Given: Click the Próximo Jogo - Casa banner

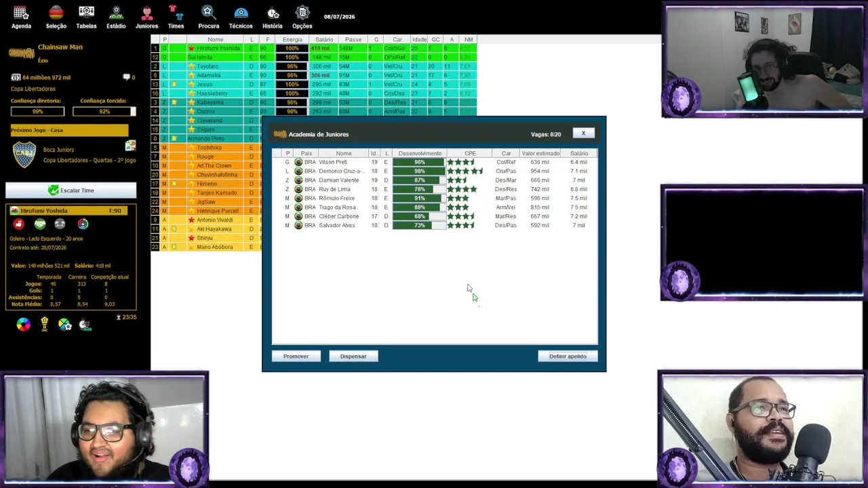Looking at the screenshot, I should pos(69,130).
